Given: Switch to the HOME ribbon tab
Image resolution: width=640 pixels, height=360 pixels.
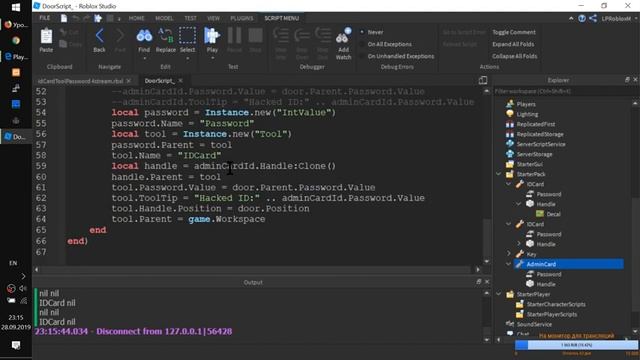Looking at the screenshot, I should coord(136,18).
